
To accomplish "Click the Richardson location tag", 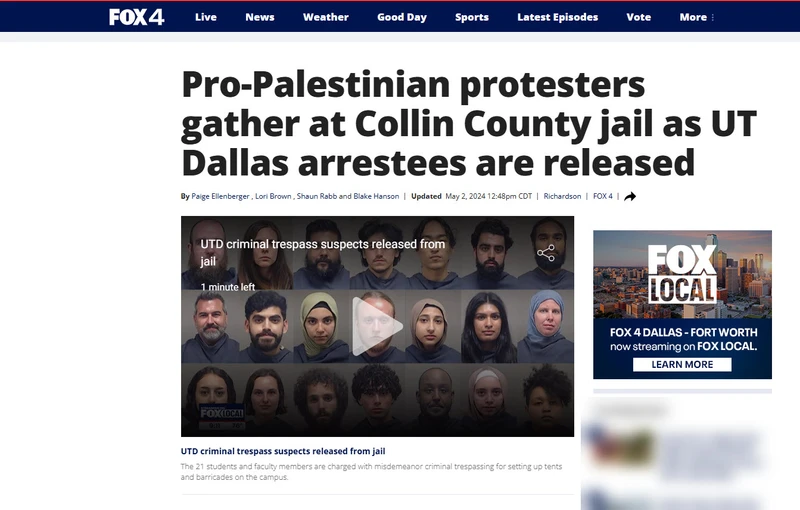I will coord(562,196).
